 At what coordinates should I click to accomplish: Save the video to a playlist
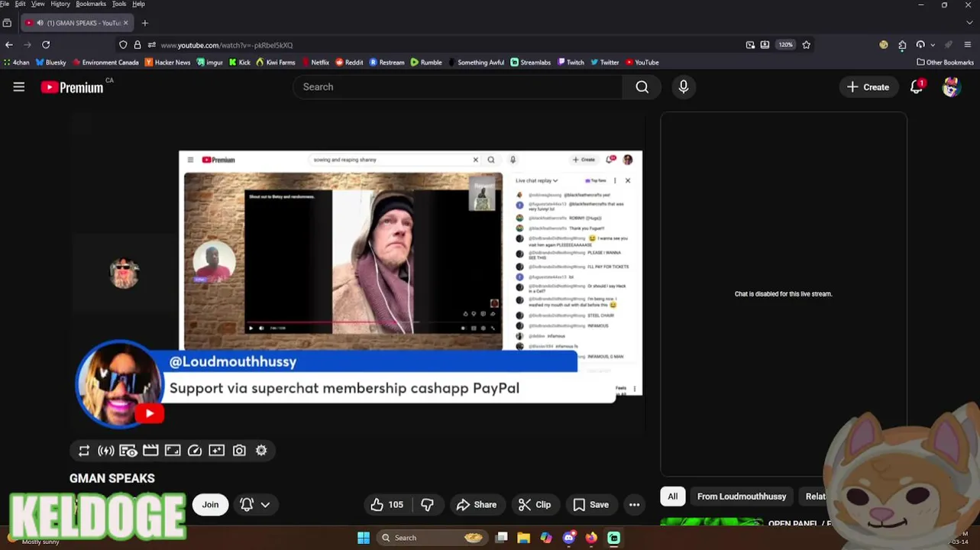(x=591, y=505)
